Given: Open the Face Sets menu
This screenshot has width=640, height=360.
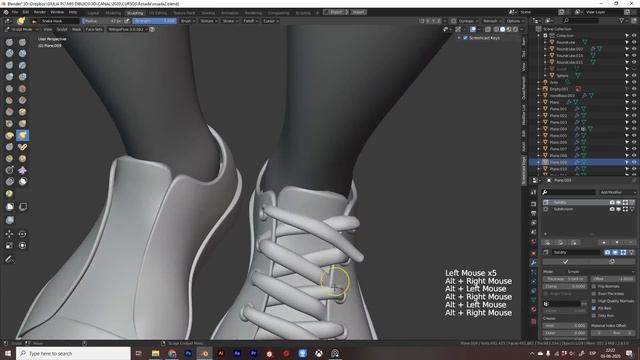Looking at the screenshot, I should point(94,29).
